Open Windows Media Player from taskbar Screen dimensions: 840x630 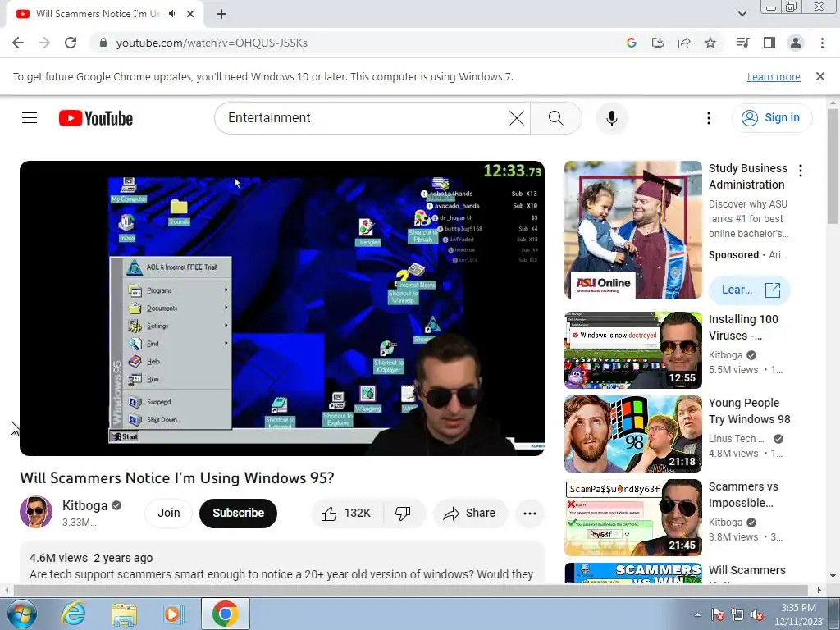tap(174, 614)
